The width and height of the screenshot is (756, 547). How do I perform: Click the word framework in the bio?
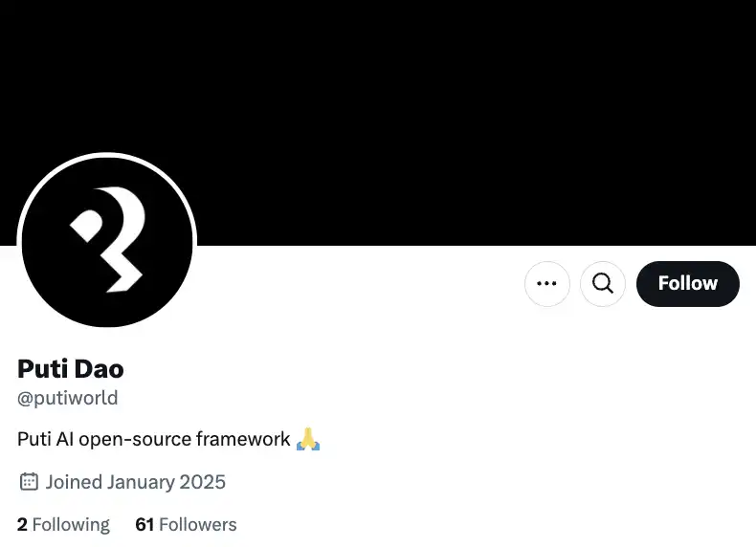[243, 439]
